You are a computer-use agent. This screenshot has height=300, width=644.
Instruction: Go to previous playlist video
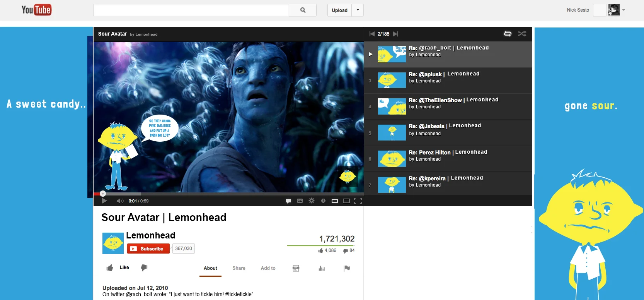(x=372, y=34)
